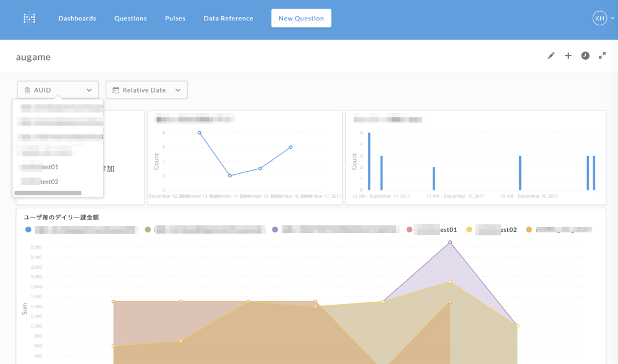
Task: Open the Metabase home logo
Action: click(30, 18)
